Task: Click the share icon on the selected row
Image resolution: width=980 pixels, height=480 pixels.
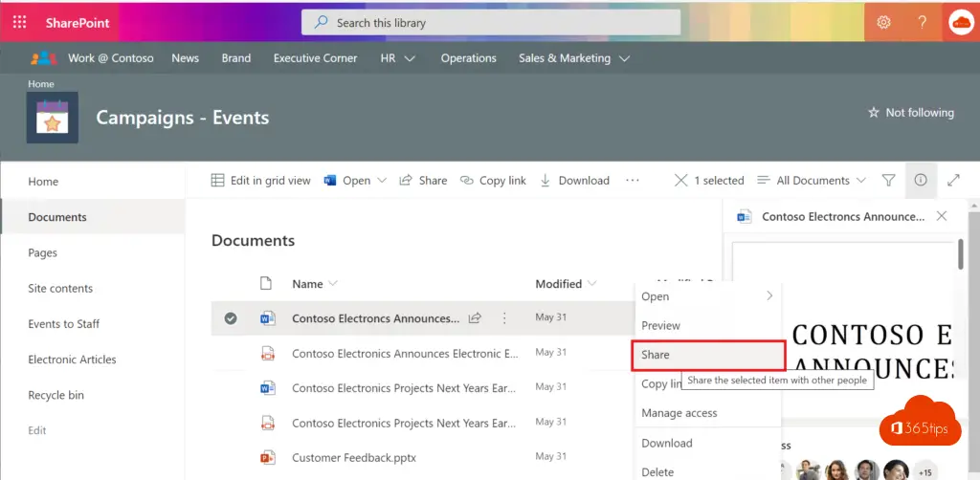Action: coord(475,318)
